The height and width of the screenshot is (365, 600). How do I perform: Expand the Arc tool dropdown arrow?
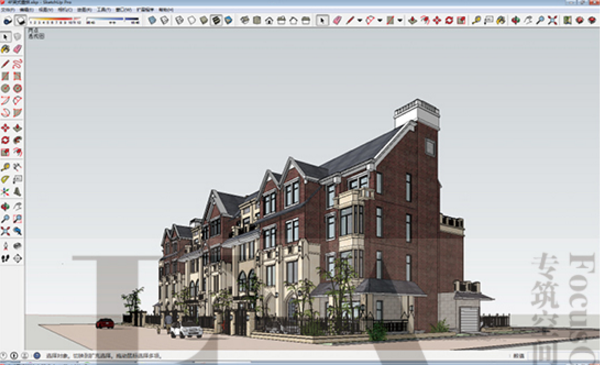(x=380, y=20)
